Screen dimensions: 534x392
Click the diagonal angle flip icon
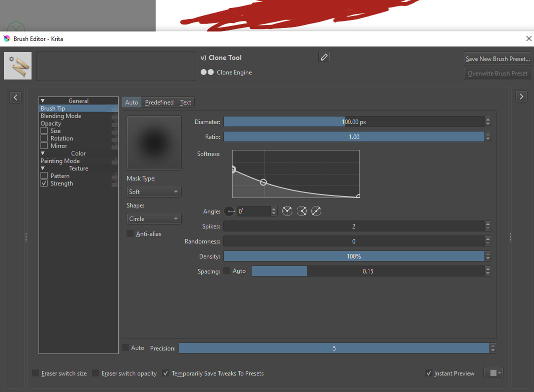(x=316, y=211)
